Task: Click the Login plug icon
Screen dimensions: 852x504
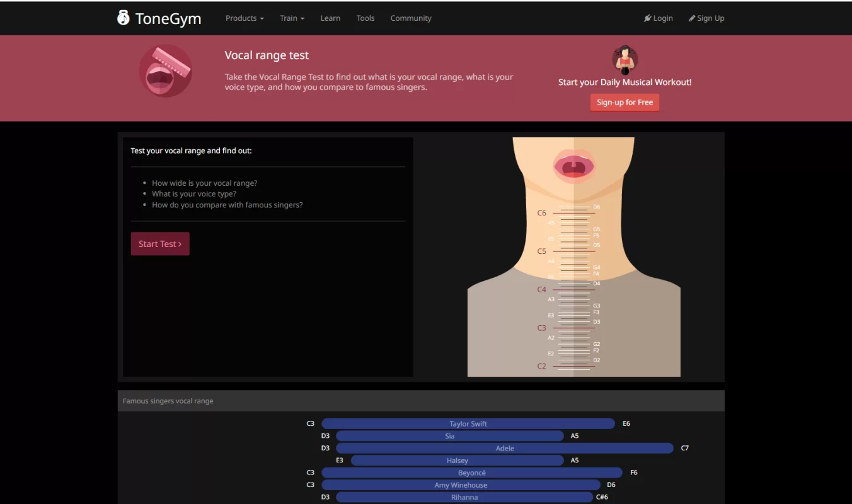Action: (x=648, y=18)
